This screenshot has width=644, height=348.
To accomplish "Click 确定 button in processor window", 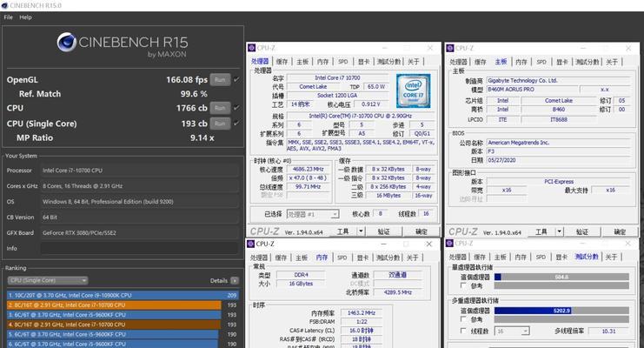I will (421, 231).
